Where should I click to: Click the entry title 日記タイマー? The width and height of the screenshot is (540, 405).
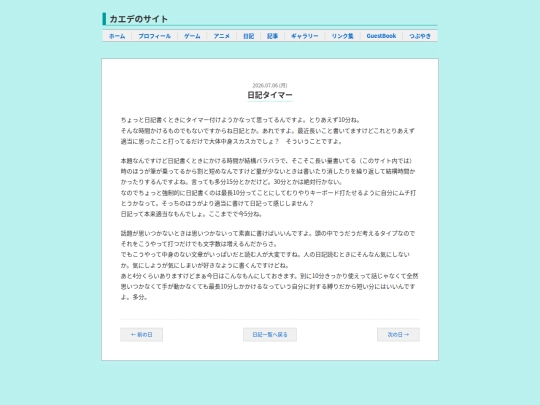click(x=270, y=95)
